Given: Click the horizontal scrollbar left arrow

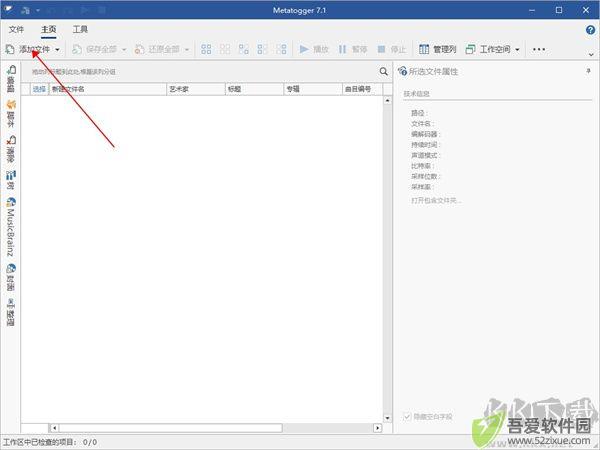Looking at the screenshot, I should point(54,428).
